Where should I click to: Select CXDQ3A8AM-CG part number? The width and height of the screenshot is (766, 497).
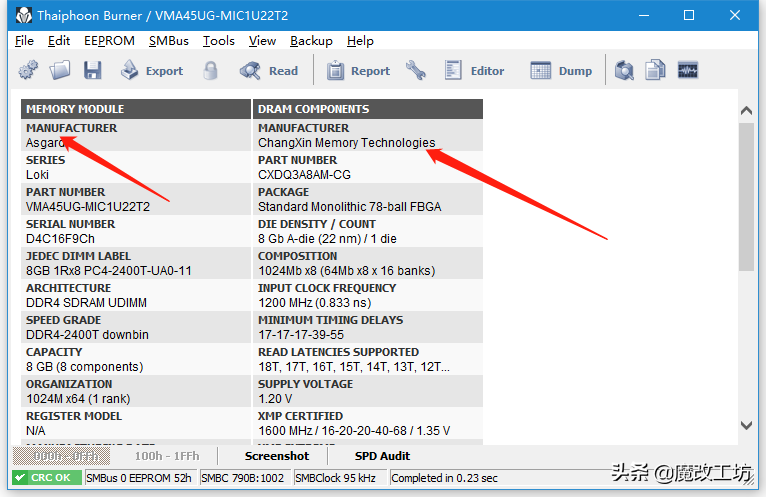[304, 174]
